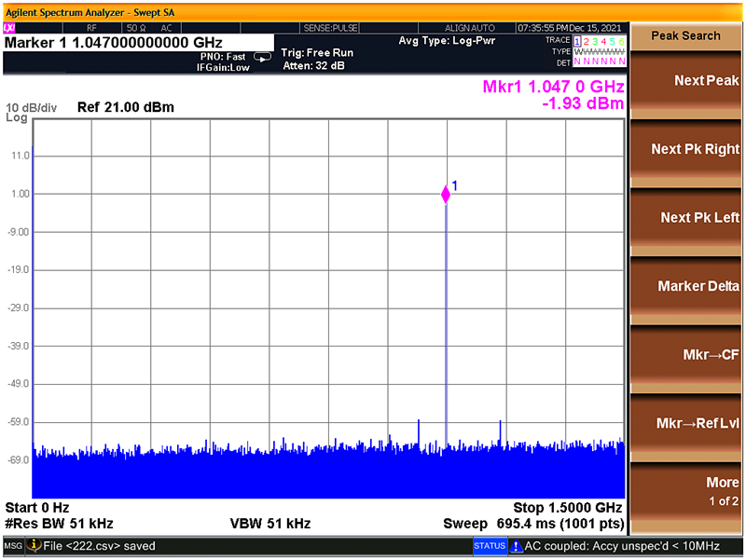Select the pink marker 1 diamond on trace

point(446,195)
